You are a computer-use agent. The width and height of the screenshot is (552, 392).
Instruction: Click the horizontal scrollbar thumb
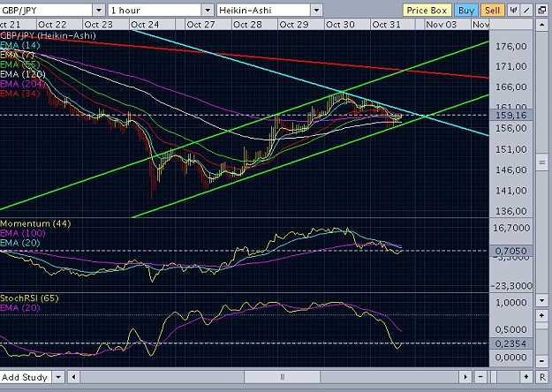click(x=283, y=377)
